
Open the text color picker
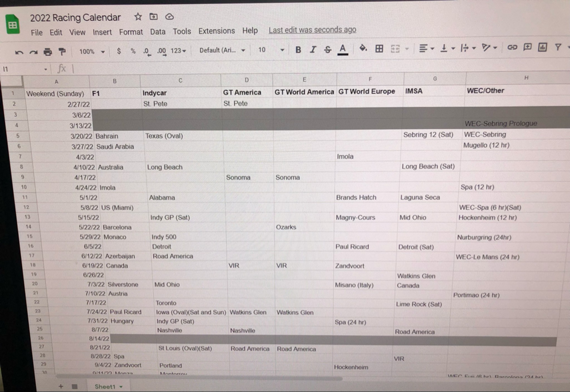(x=343, y=50)
